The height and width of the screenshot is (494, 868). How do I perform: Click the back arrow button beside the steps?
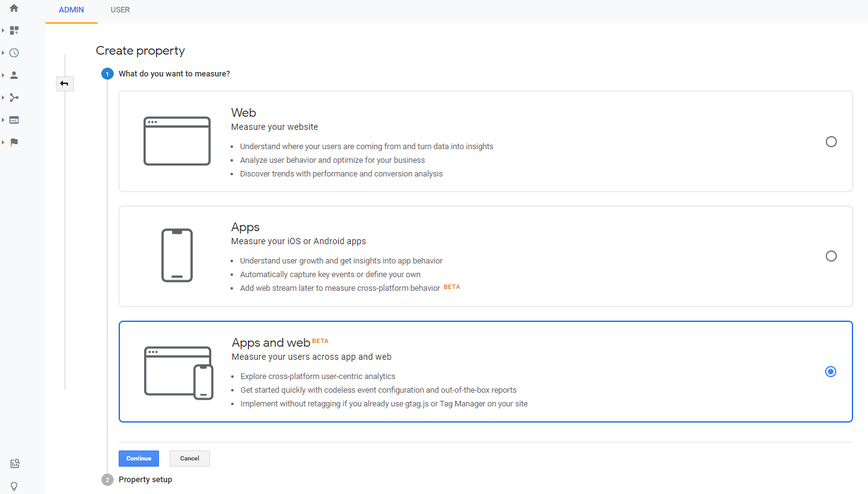(x=65, y=83)
